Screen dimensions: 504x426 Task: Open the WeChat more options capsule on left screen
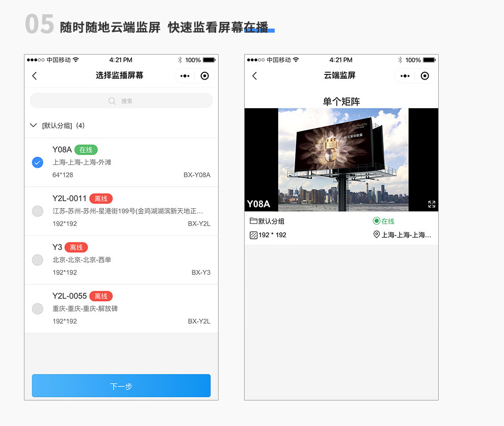[186, 76]
